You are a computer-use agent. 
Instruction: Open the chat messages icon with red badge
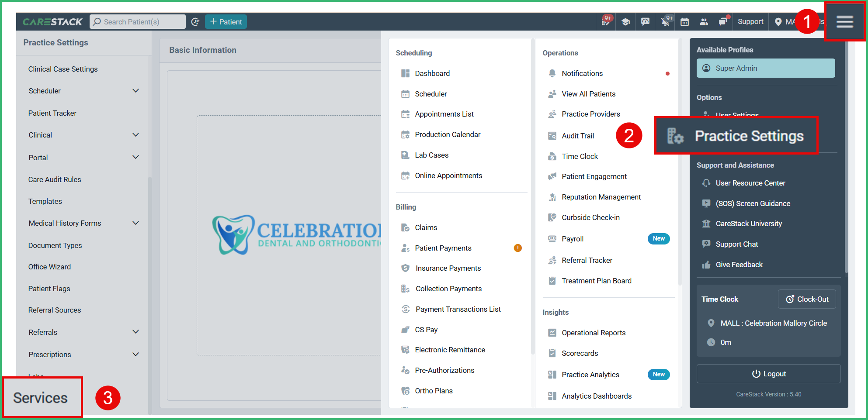[723, 21]
